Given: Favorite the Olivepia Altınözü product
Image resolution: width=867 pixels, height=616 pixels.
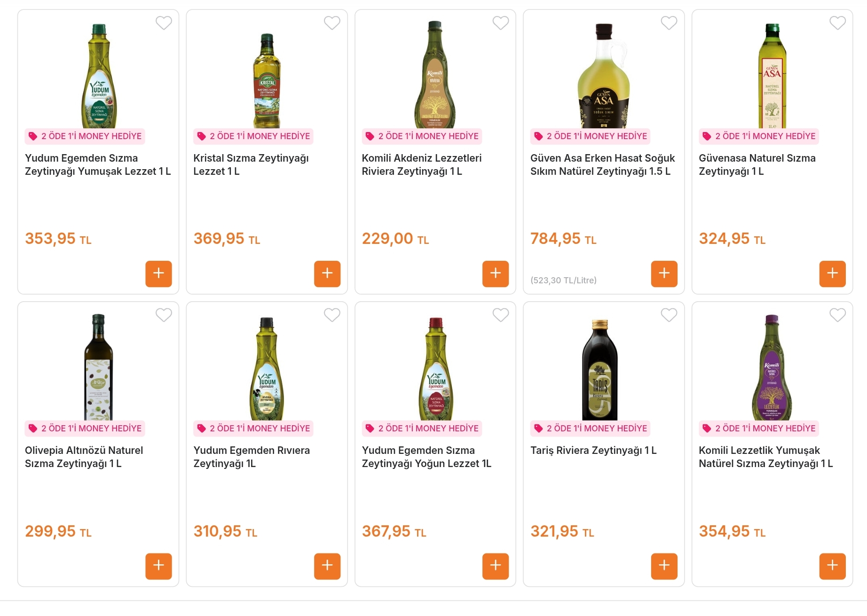Looking at the screenshot, I should pos(164,315).
